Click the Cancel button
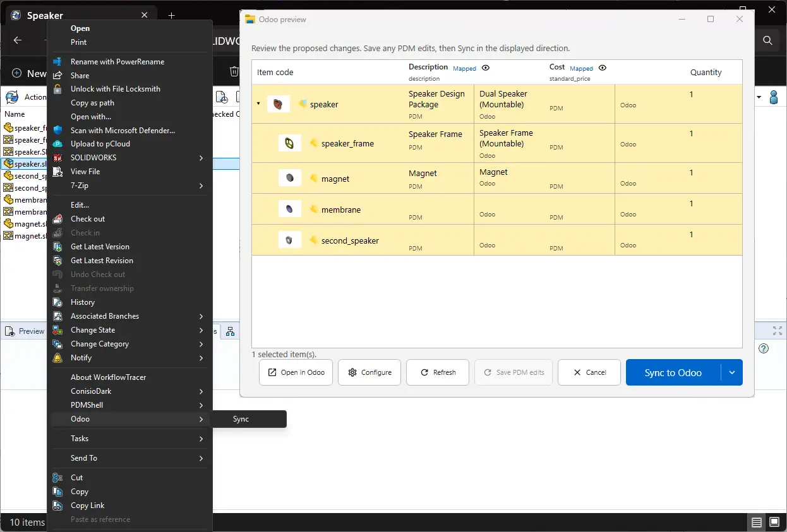 click(x=589, y=372)
